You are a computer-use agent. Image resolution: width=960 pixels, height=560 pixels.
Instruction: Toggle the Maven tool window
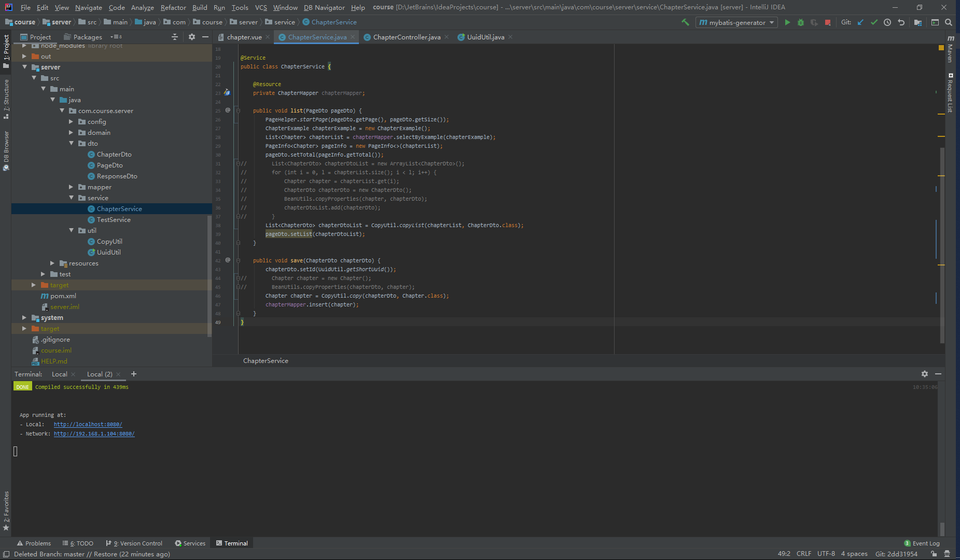950,49
